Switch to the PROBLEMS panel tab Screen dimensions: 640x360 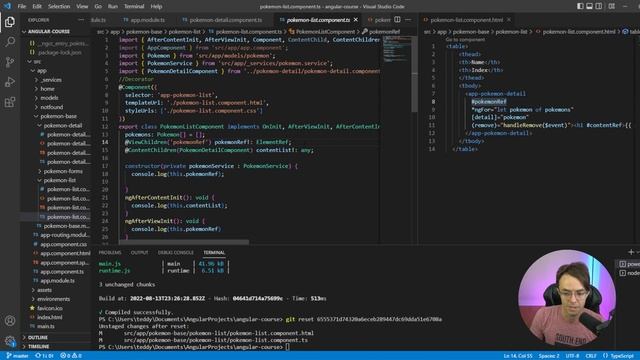coord(110,253)
